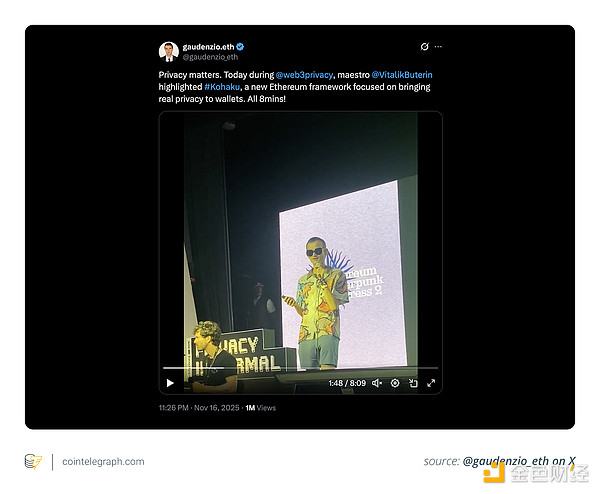Open the tweet's more options menu
The width and height of the screenshot is (600, 494).
click(x=438, y=47)
